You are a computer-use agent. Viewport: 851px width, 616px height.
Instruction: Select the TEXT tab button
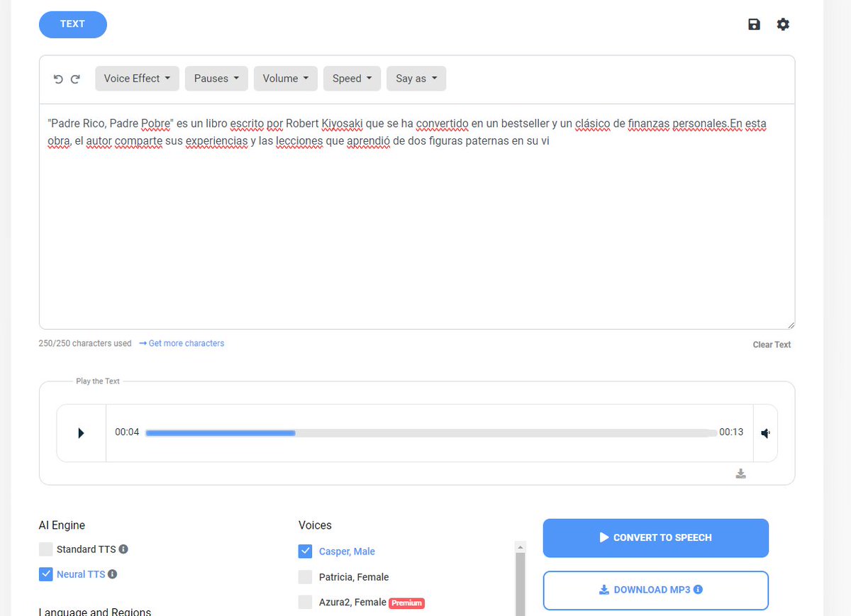(x=72, y=24)
